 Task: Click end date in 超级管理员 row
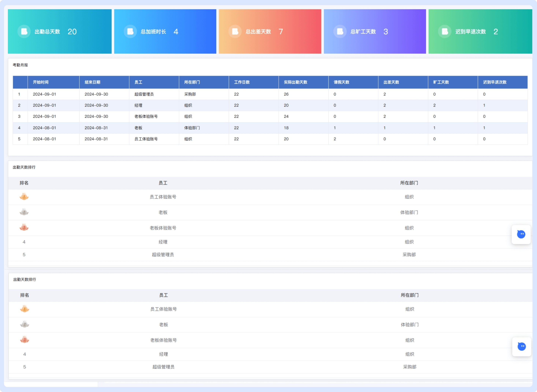pyautogui.click(x=96, y=94)
